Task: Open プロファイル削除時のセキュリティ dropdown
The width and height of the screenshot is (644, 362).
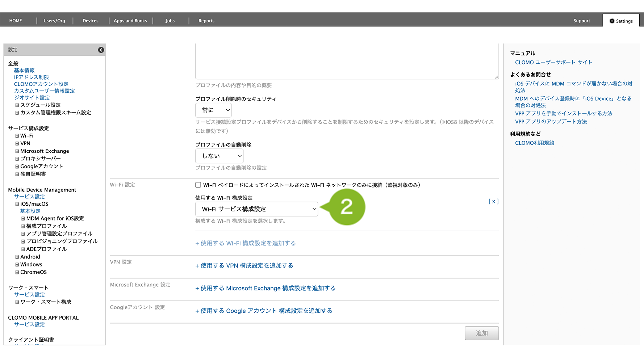Action: pos(213,110)
